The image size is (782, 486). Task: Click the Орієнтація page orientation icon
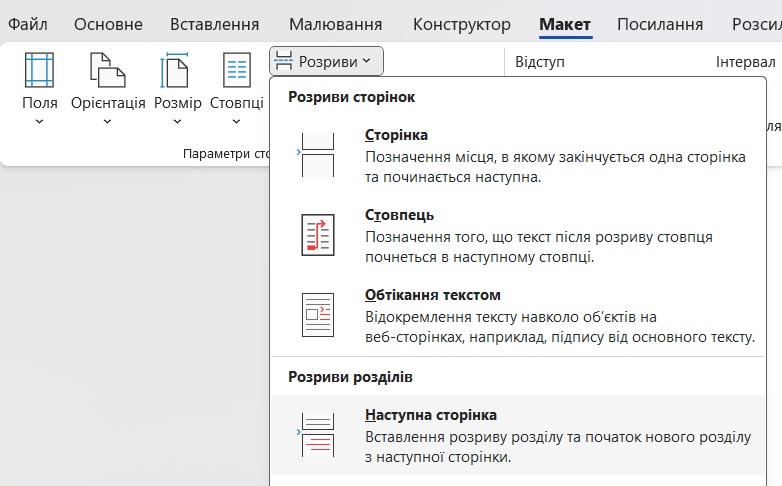pos(108,71)
